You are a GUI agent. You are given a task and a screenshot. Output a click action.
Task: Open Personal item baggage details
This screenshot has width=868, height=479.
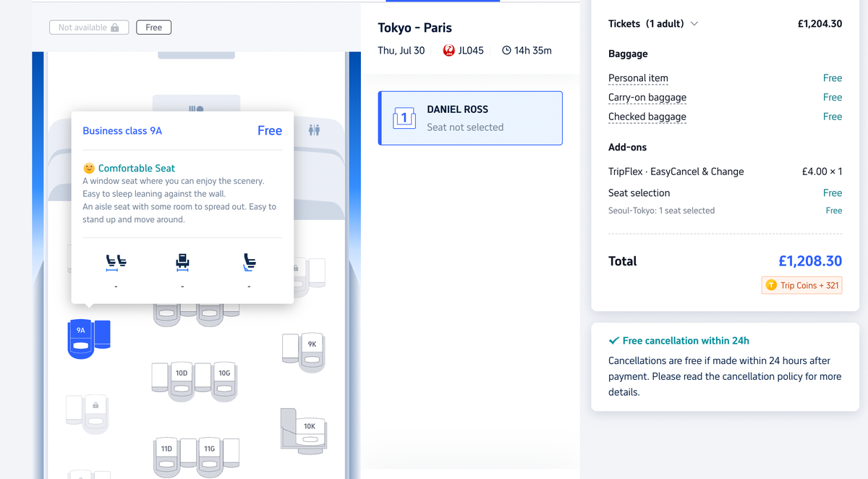tap(638, 78)
